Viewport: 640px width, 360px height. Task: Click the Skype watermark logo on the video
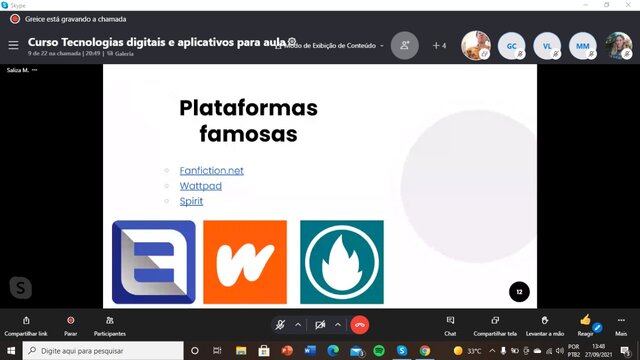[x=20, y=288]
